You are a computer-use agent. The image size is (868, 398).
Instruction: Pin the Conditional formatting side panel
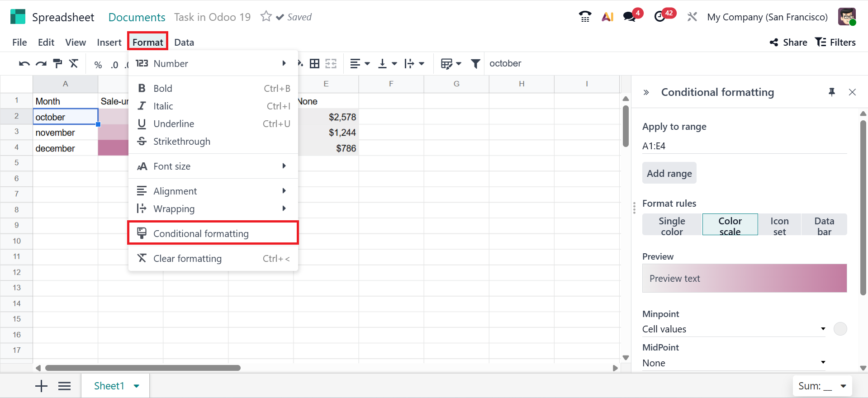tap(831, 92)
